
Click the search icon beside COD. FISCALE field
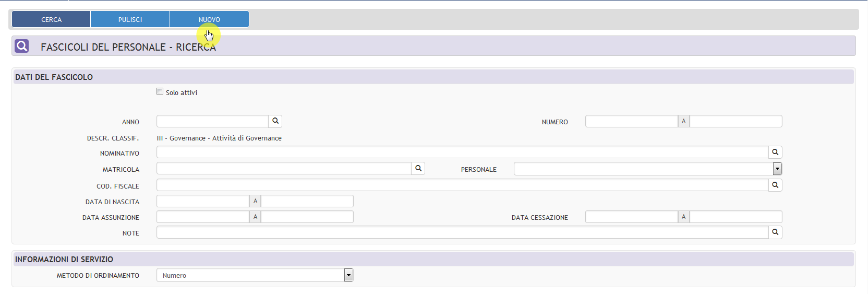[775, 185]
